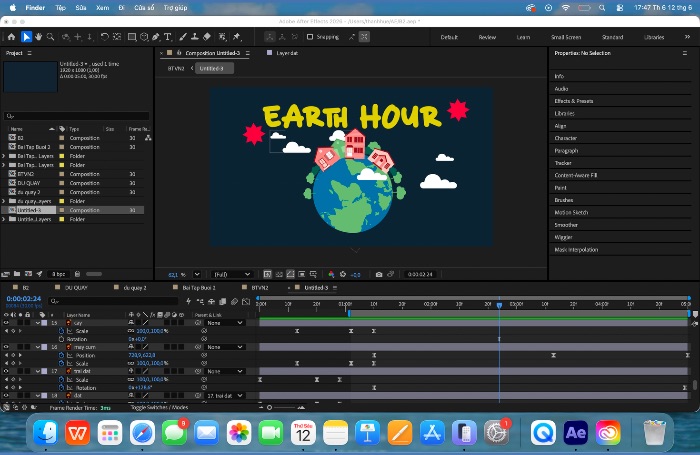Open the Home screen from the toolbar

[12, 37]
